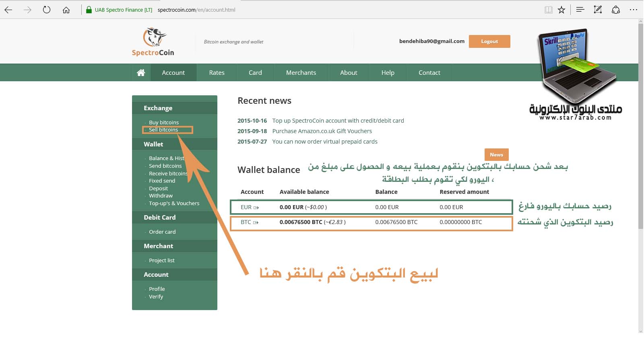
Task: Open Fixed send wallet link
Action: [162, 181]
